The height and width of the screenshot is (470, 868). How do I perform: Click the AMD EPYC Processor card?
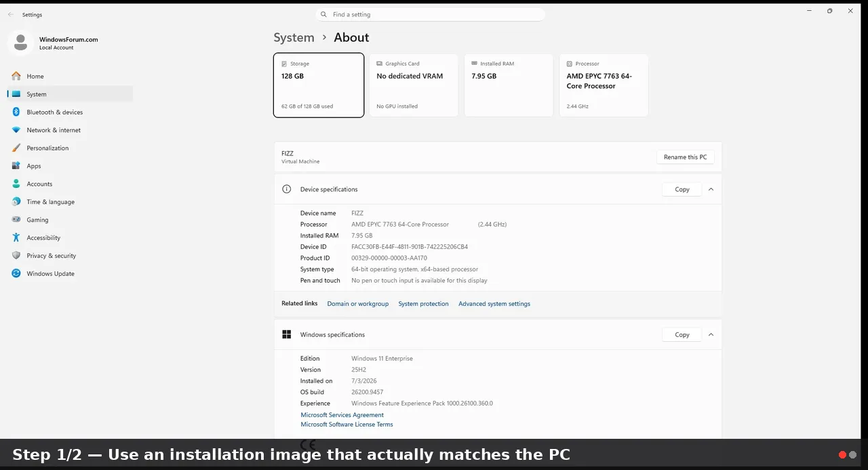[x=604, y=85]
